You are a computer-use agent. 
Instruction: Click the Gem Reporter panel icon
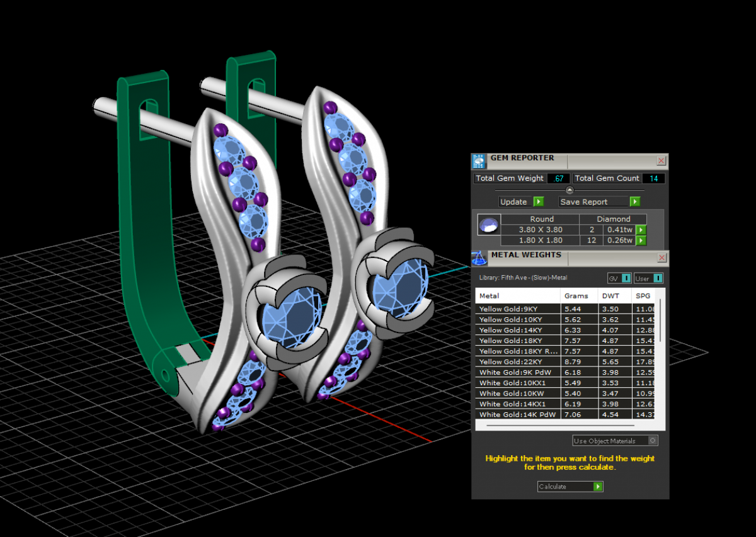tap(479, 161)
